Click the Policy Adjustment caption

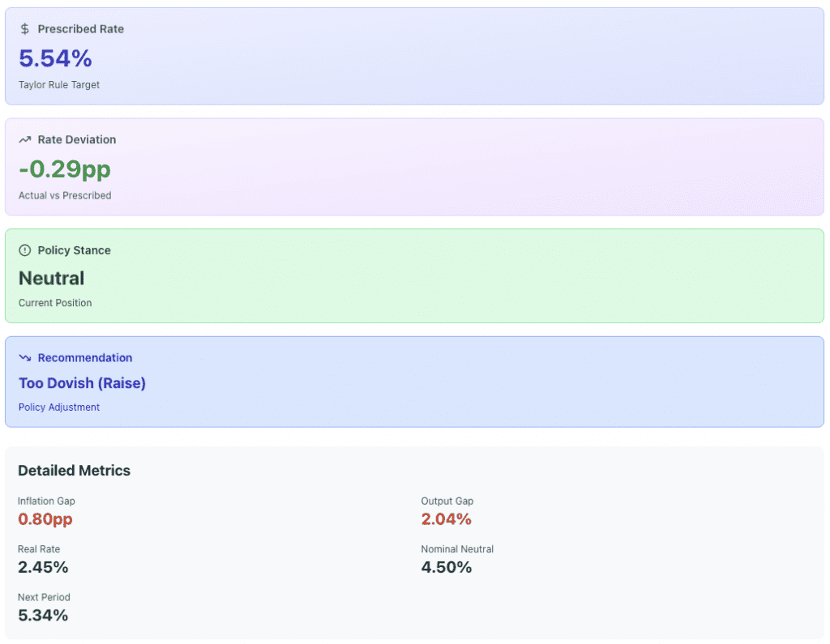coord(59,407)
